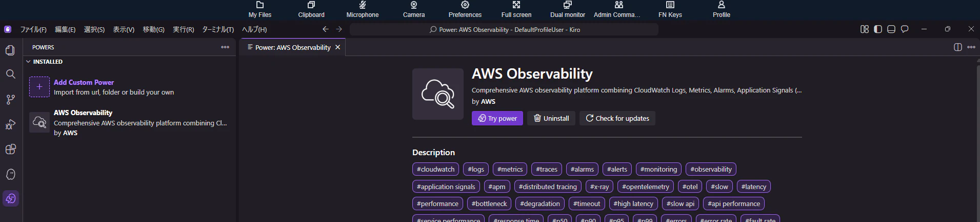Toggle the bottom panel icon
Screen dimensions: 980x222
[x=891, y=29]
